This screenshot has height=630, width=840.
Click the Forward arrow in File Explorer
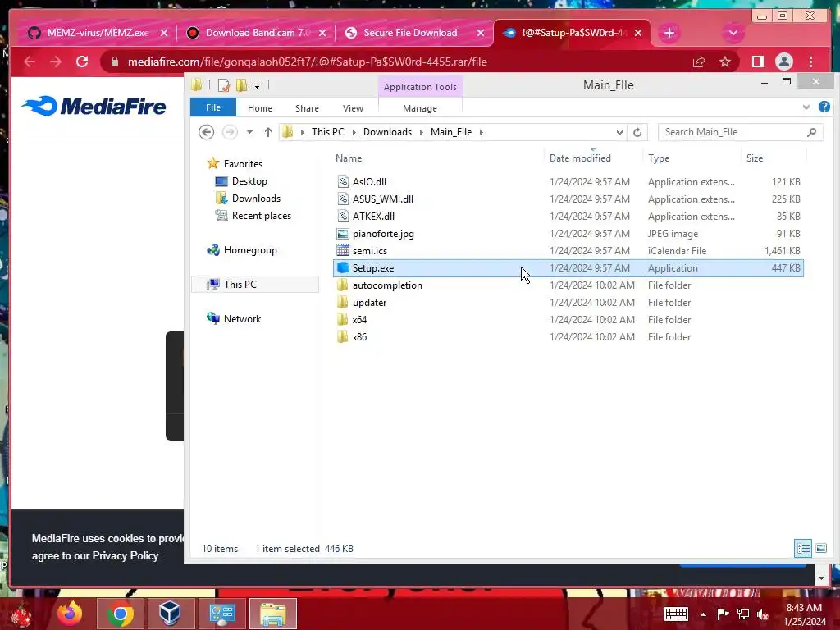pyautogui.click(x=230, y=132)
